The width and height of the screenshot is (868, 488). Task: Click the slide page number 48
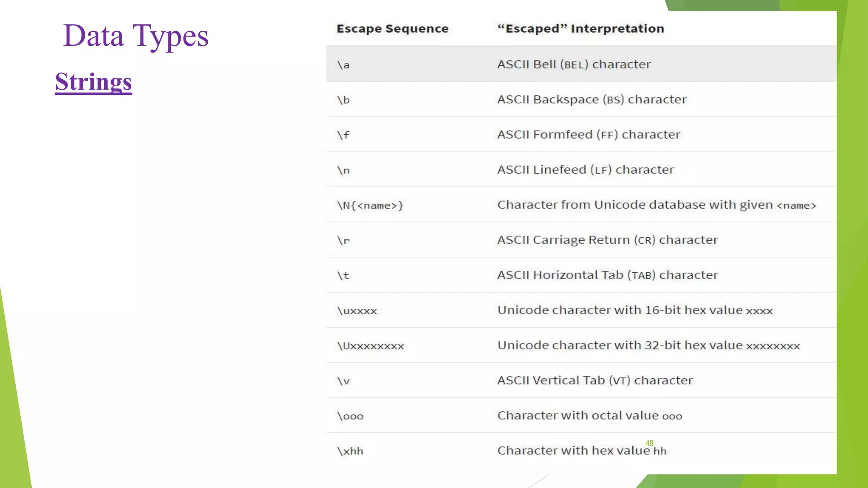pos(649,443)
